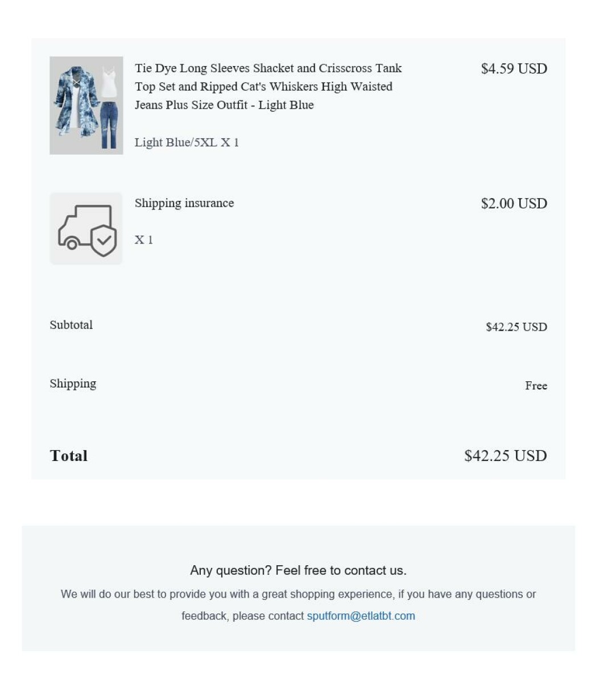Click the $42.25 USD subtotal amount
The height and width of the screenshot is (683, 616).
(516, 327)
